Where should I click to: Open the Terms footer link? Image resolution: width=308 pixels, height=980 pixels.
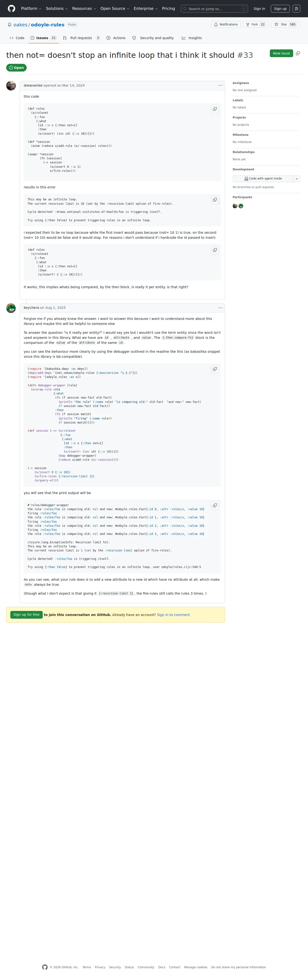click(87, 968)
